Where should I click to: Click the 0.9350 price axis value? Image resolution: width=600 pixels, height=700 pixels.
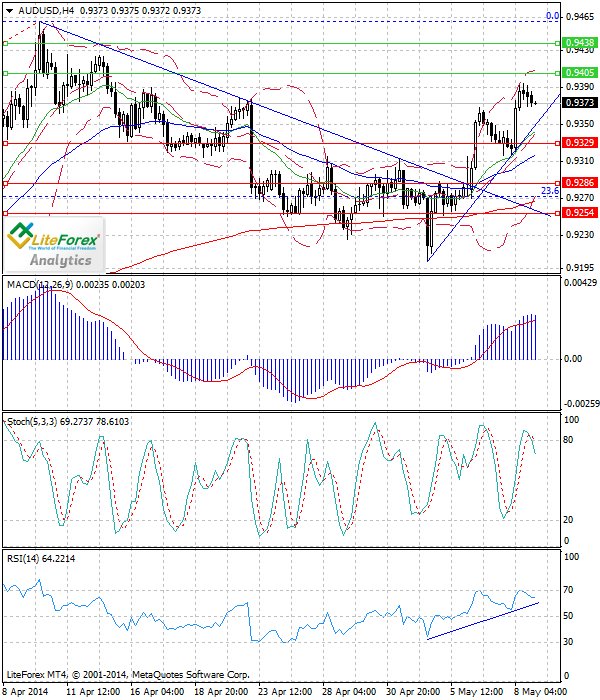pos(580,124)
